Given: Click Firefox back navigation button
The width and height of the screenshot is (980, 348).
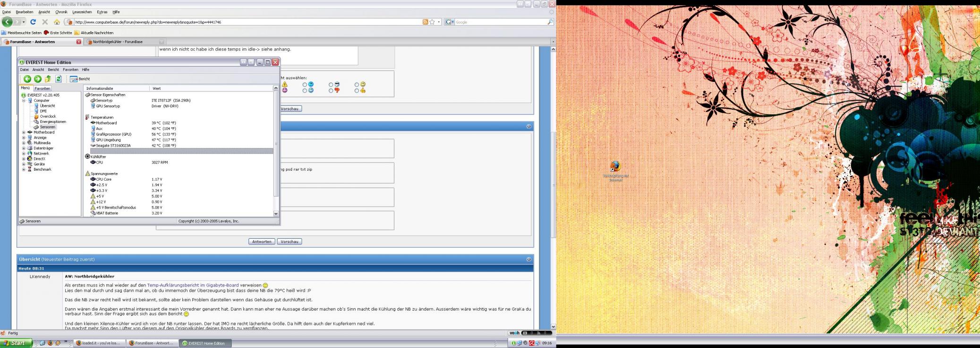Looking at the screenshot, I should 7,22.
